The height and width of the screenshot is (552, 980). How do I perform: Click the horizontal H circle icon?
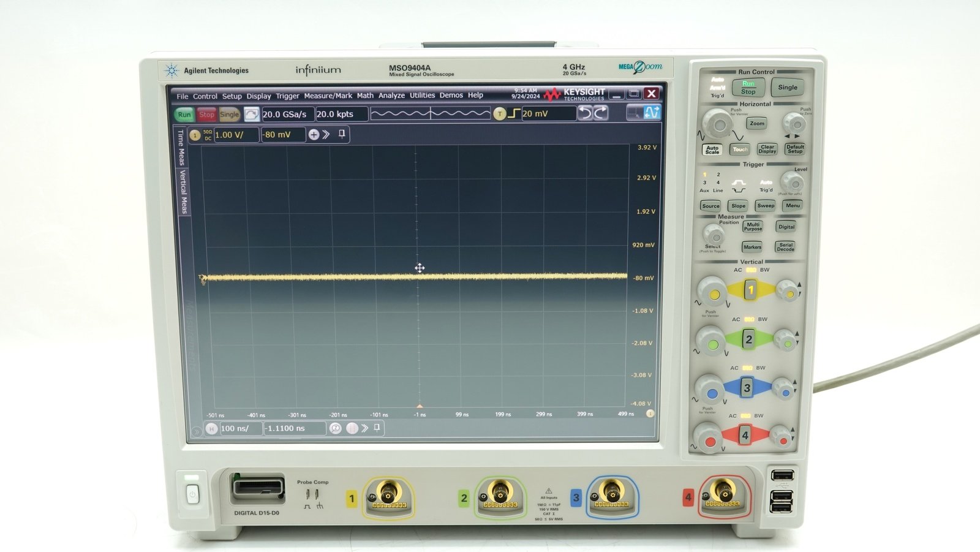(211, 429)
